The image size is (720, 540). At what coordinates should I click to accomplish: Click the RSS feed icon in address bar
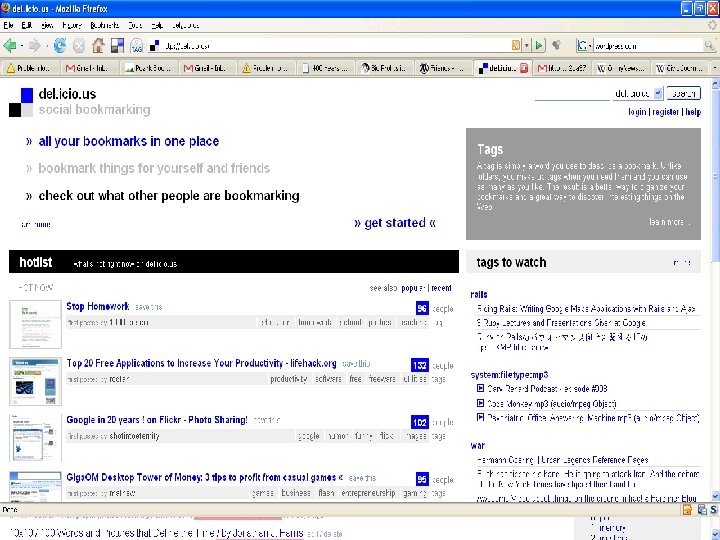(x=516, y=45)
